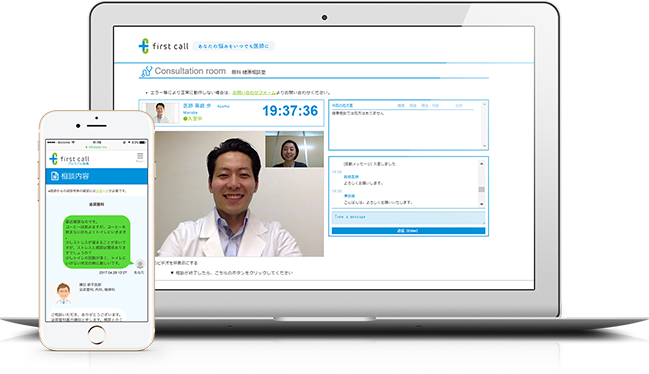
Task: Click the prescription panel scroll-up arrow
Action: pyautogui.click(x=484, y=104)
